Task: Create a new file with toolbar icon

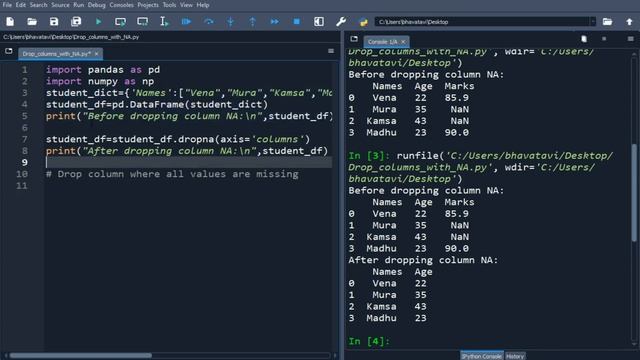Action: pyautogui.click(x=10, y=22)
